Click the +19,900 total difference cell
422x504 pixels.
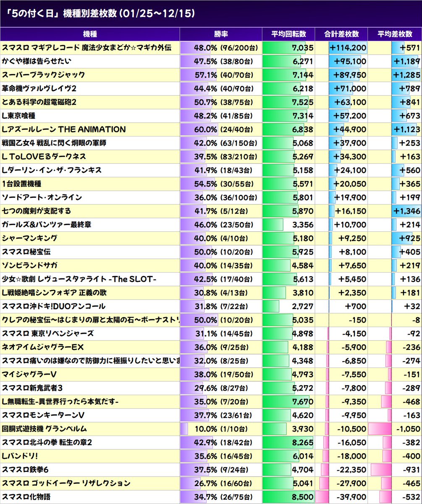pos(342,197)
